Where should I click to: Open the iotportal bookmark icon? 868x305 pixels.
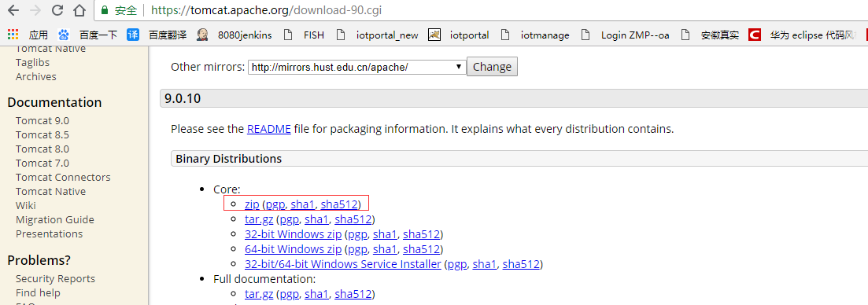[x=434, y=35]
